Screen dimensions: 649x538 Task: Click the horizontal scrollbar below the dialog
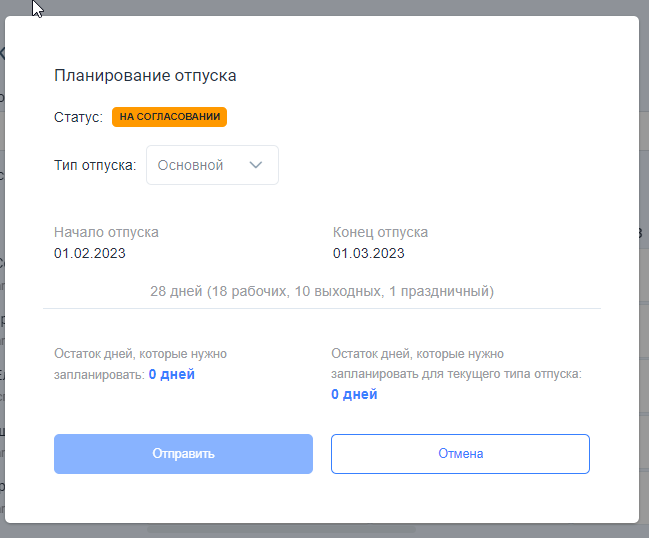click(281, 529)
